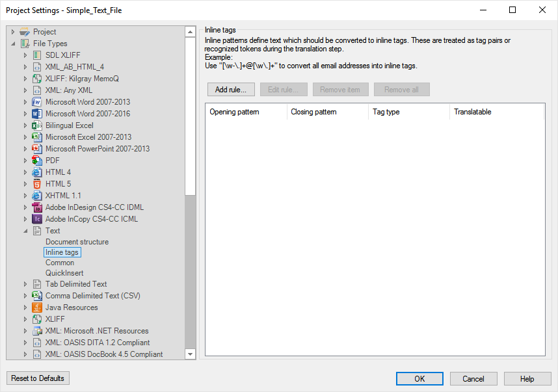Open Document structure under Text

(x=77, y=242)
